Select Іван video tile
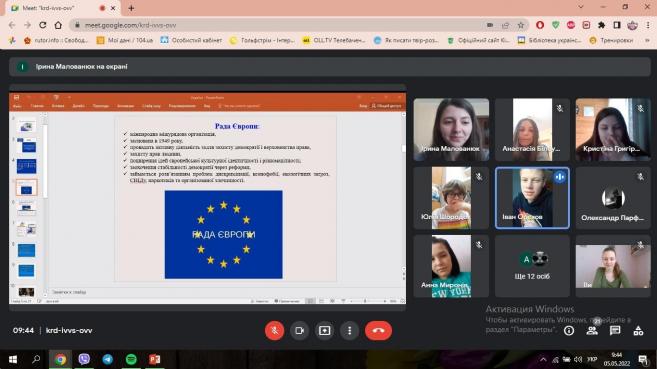 (532, 198)
